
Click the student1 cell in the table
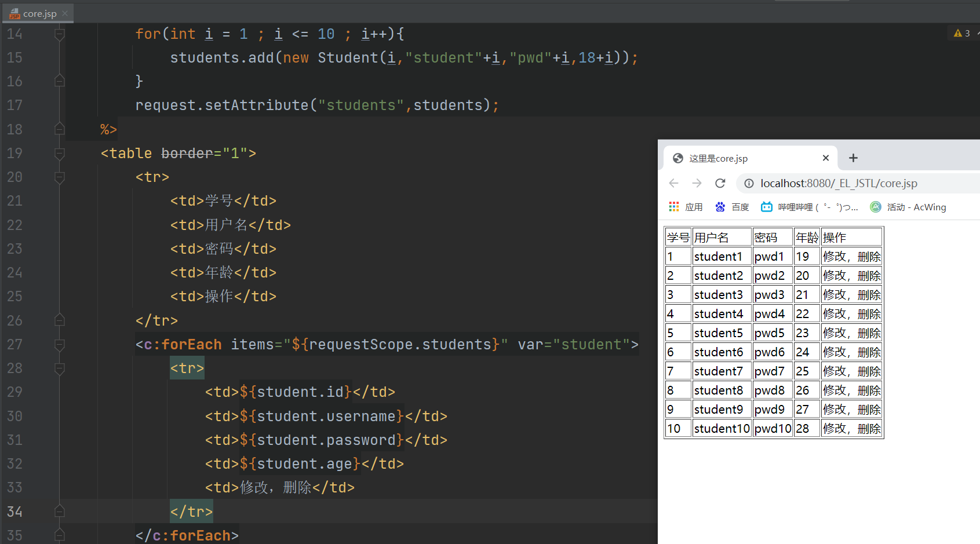(x=722, y=257)
